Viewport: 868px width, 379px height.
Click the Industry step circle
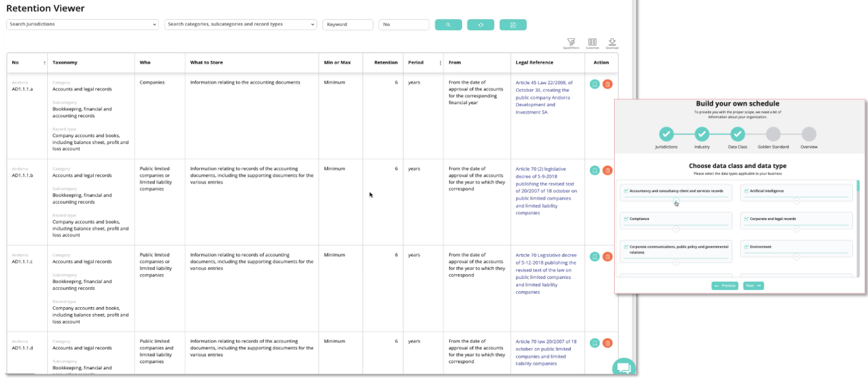(702, 134)
